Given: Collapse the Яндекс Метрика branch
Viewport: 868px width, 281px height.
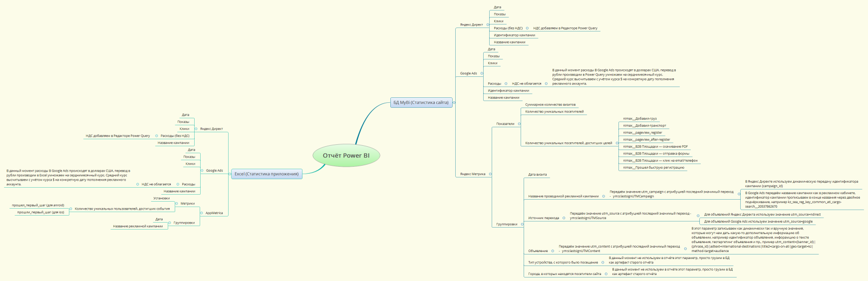Looking at the screenshot, I should pos(490,174).
